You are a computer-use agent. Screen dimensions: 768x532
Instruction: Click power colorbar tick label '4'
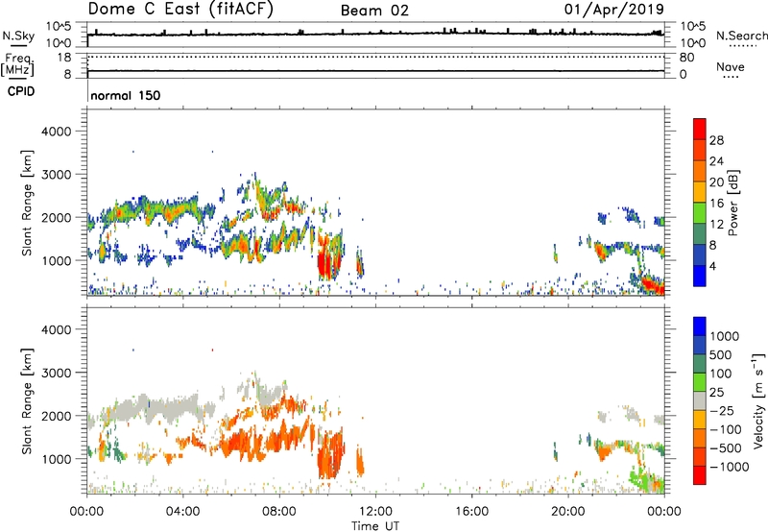713,266
